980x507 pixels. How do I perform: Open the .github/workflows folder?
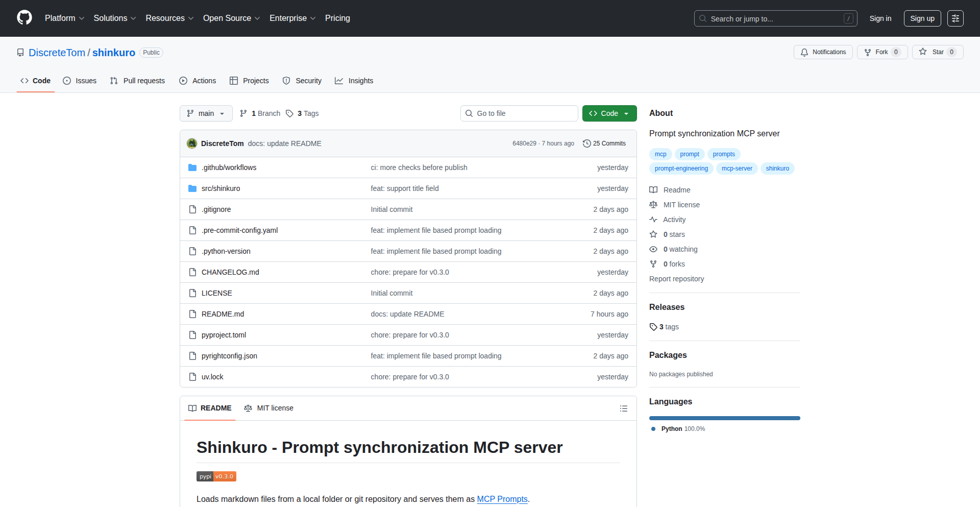(229, 167)
